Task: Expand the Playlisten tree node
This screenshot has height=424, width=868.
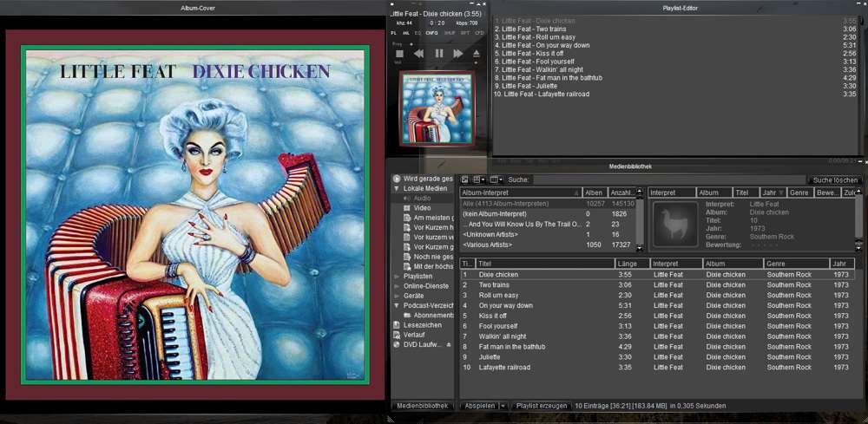Action: tap(397, 276)
